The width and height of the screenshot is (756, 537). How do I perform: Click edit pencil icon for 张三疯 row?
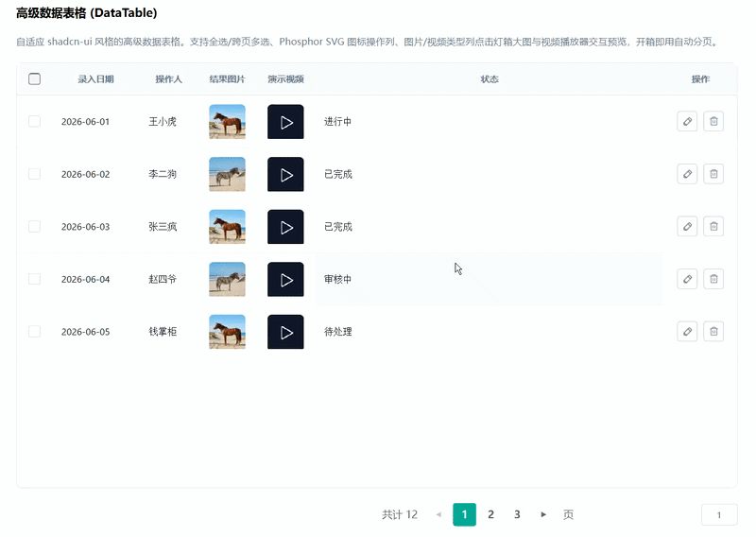687,226
